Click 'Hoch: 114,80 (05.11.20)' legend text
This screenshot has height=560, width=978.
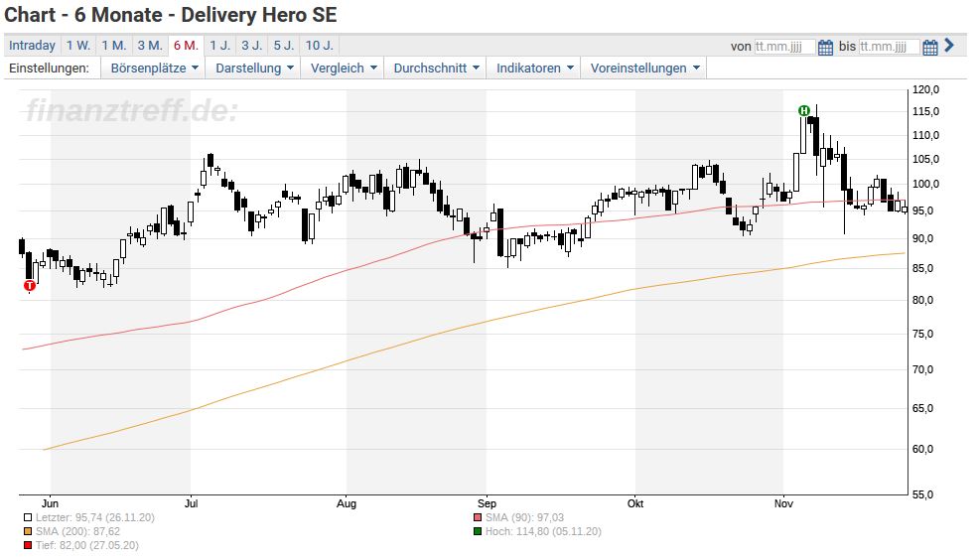(x=543, y=531)
